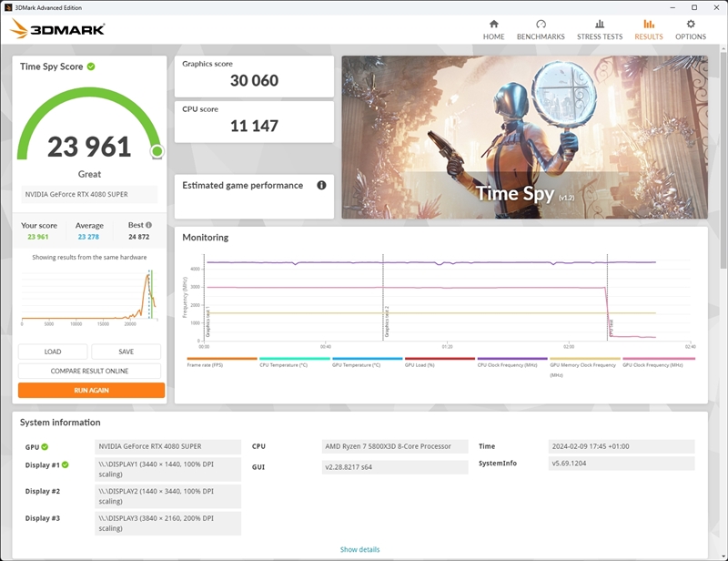Expand Show details in System information
Screen dimensions: 728x561
click(360, 549)
